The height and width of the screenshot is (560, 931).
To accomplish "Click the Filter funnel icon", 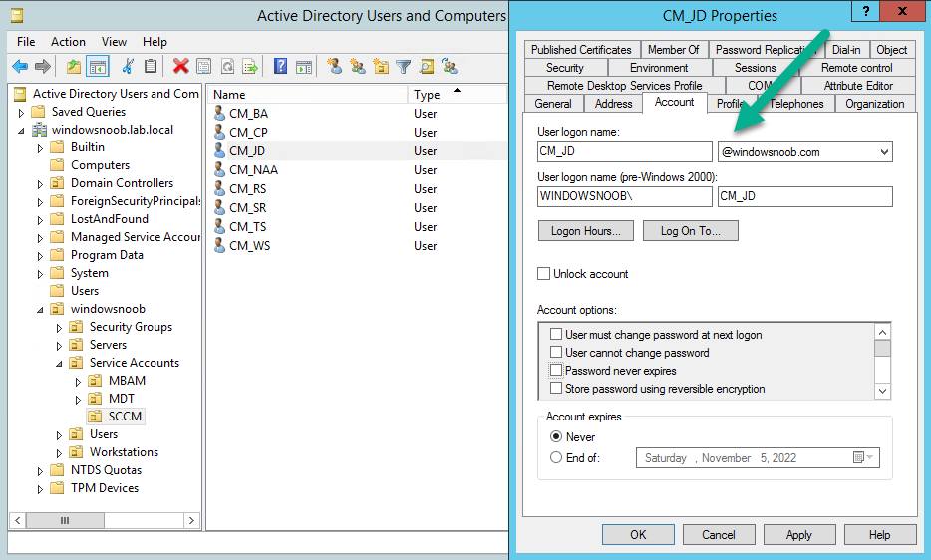I will 403,66.
